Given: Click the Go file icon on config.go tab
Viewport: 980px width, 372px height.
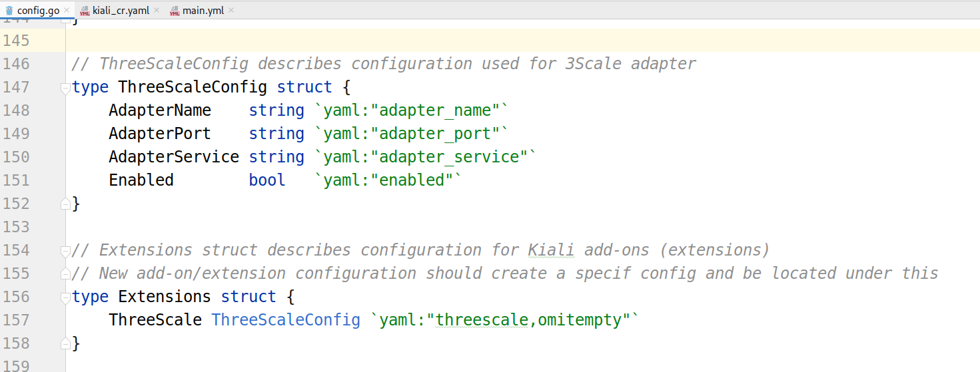Looking at the screenshot, I should click(x=9, y=11).
